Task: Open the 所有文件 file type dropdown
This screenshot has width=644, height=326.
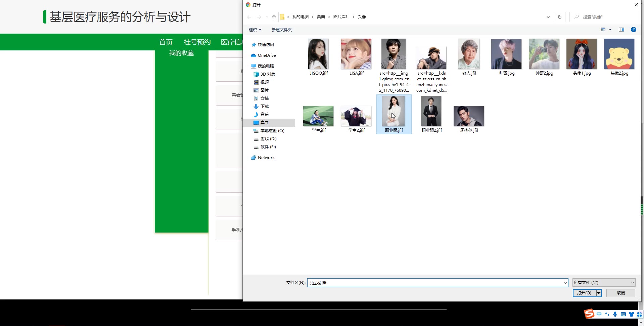Action: pyautogui.click(x=604, y=283)
